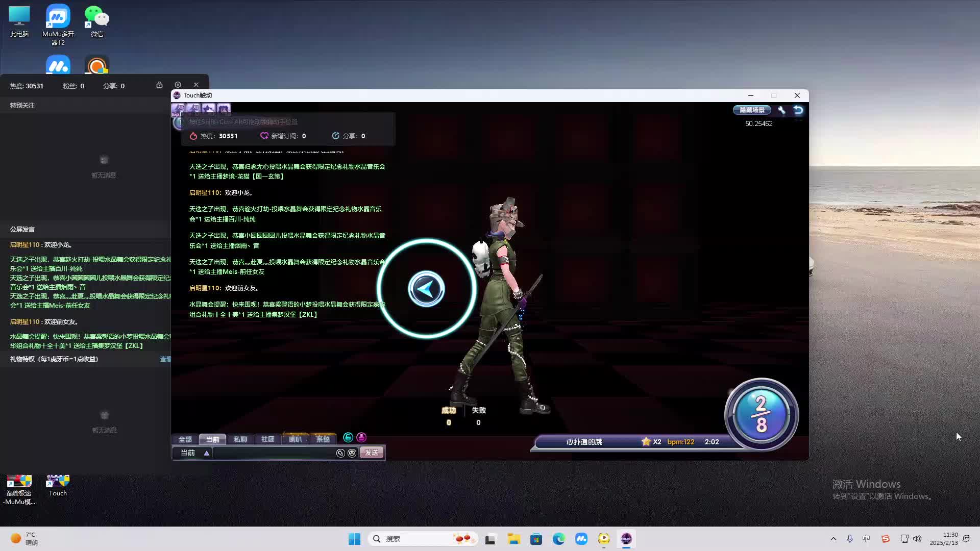This screenshot has width=980, height=551.
Task: Toggle the teal chat lock icon
Action: 348,437
